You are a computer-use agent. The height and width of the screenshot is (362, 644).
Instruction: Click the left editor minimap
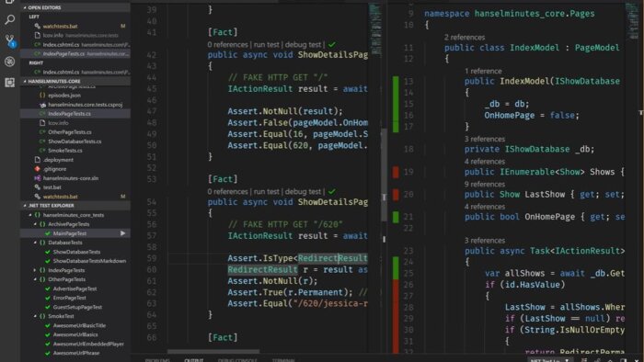[375, 28]
